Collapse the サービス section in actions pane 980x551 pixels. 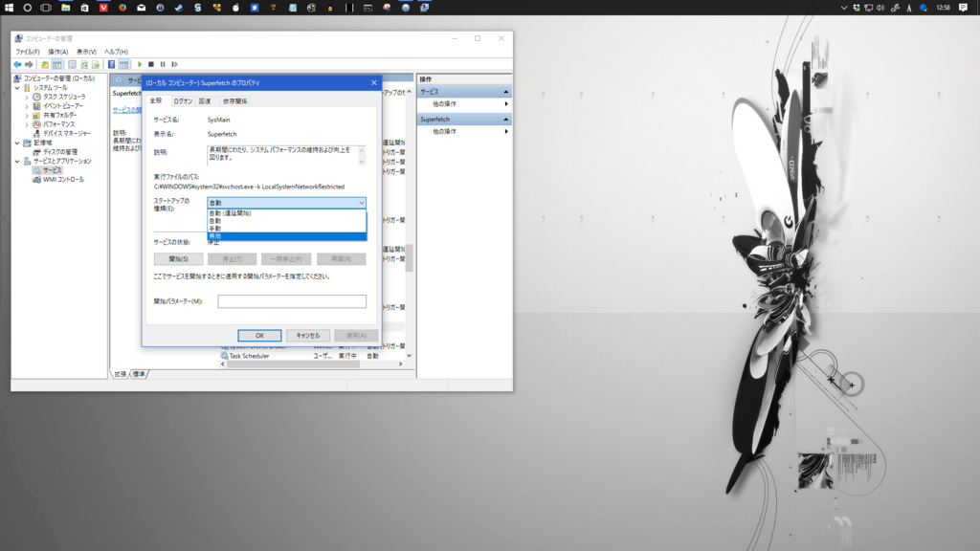(x=505, y=92)
